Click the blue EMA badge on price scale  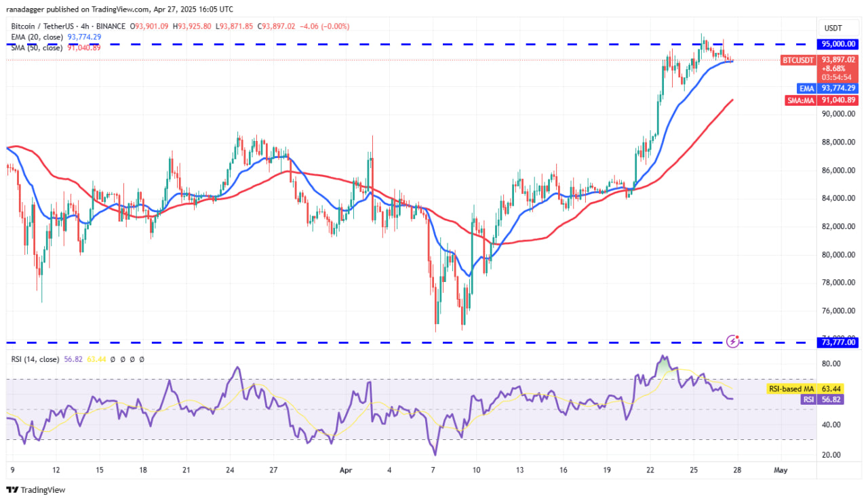pos(806,88)
